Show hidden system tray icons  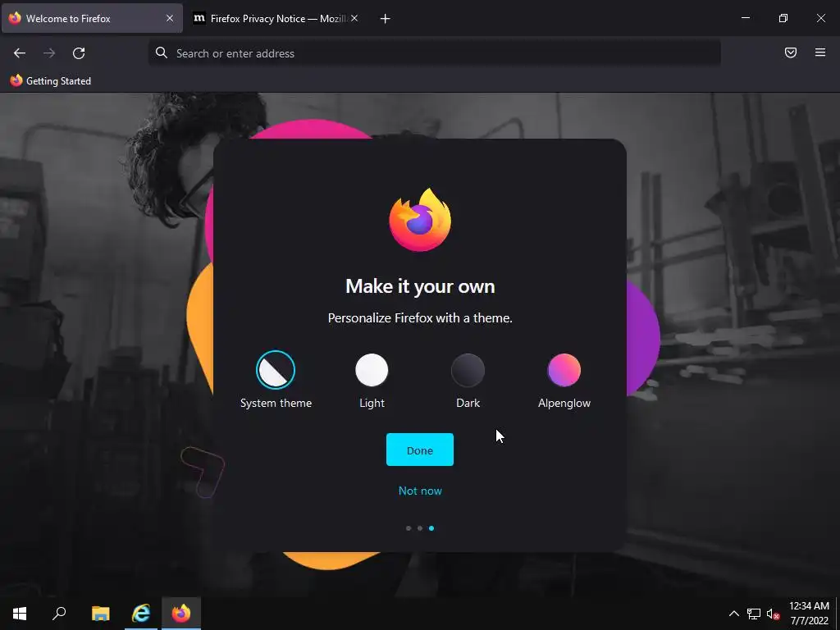tap(734, 614)
